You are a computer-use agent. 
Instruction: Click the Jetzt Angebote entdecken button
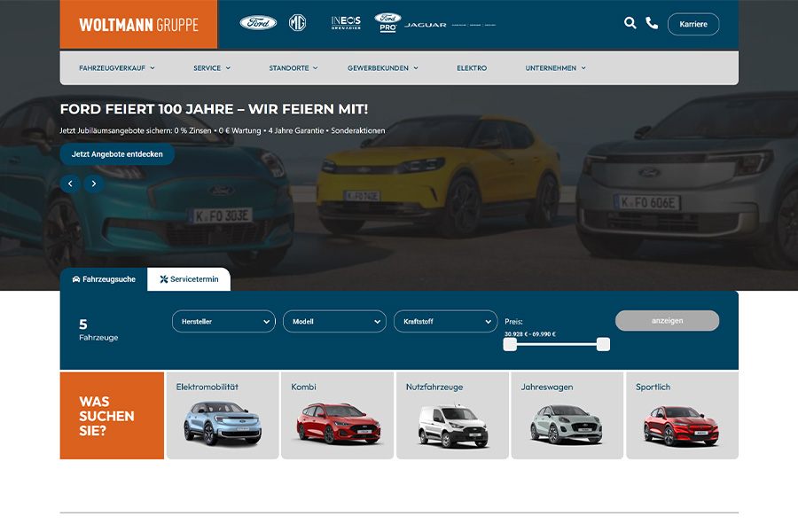116,153
